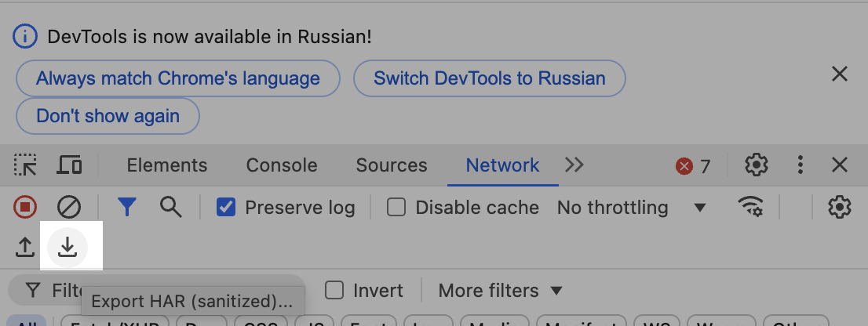Click the Import HAR upload icon

[25, 247]
